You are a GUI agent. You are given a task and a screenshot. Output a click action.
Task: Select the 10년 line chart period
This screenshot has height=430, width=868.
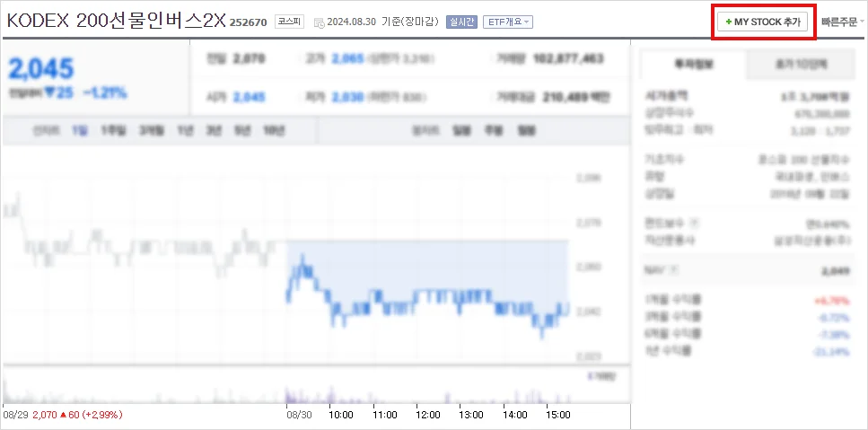pos(274,131)
